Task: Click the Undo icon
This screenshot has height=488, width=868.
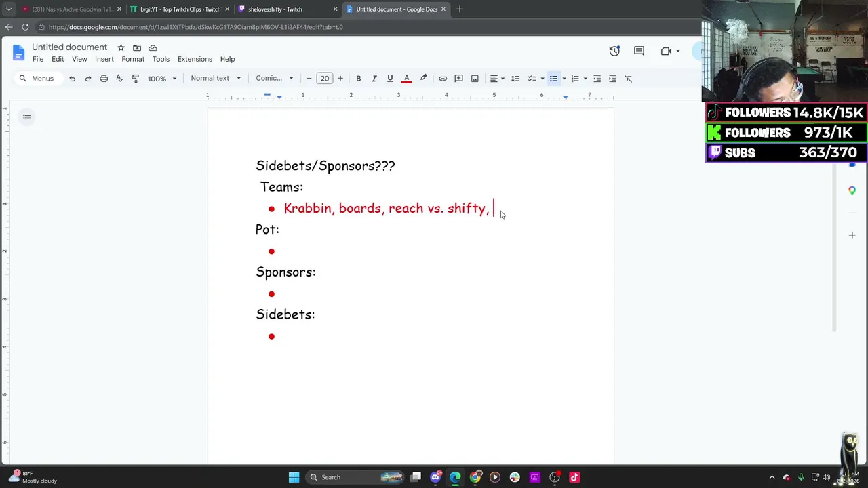Action: coord(72,79)
